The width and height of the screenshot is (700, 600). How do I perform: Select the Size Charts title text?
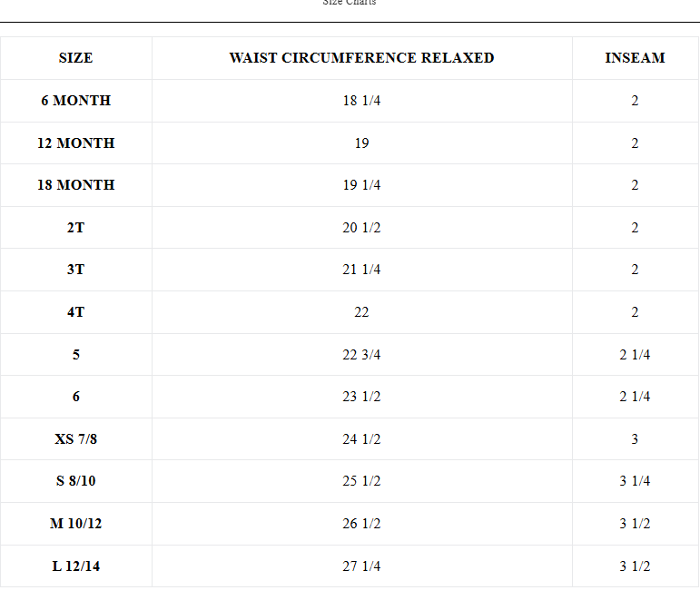click(350, 2)
